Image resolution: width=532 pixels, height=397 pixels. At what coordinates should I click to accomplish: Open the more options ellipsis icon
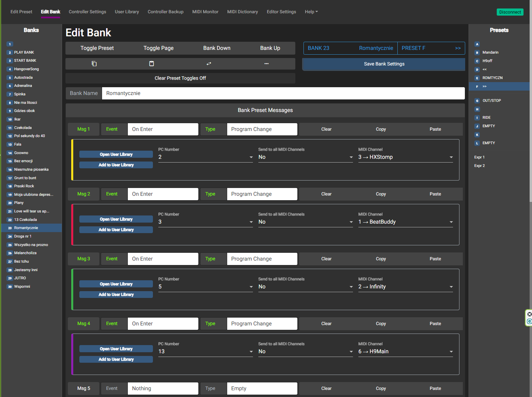(267, 64)
